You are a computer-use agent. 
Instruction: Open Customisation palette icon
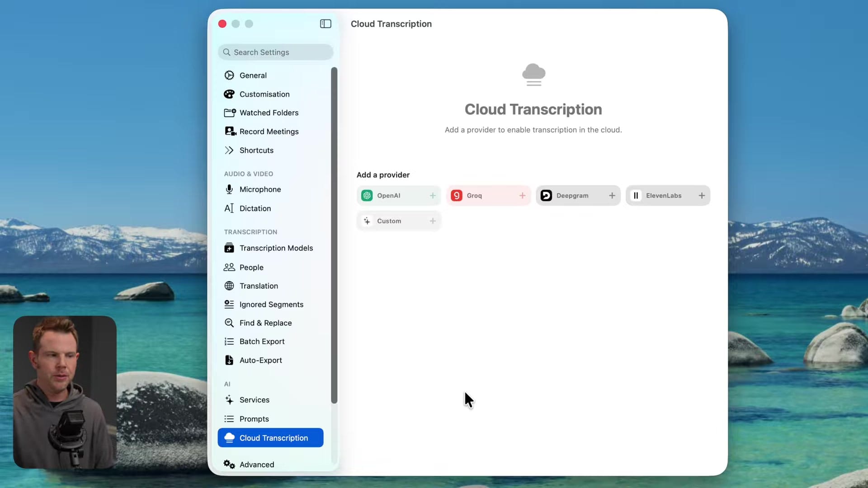[229, 94]
